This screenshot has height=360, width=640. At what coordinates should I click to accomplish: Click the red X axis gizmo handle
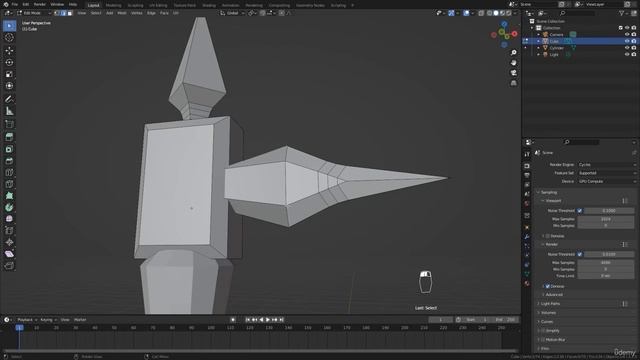[514, 34]
